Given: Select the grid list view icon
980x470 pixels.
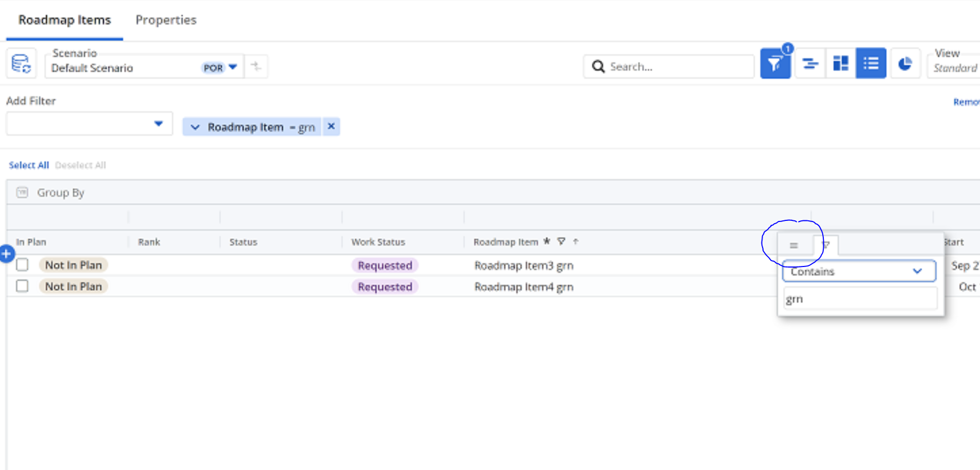Looking at the screenshot, I should click(x=870, y=64).
